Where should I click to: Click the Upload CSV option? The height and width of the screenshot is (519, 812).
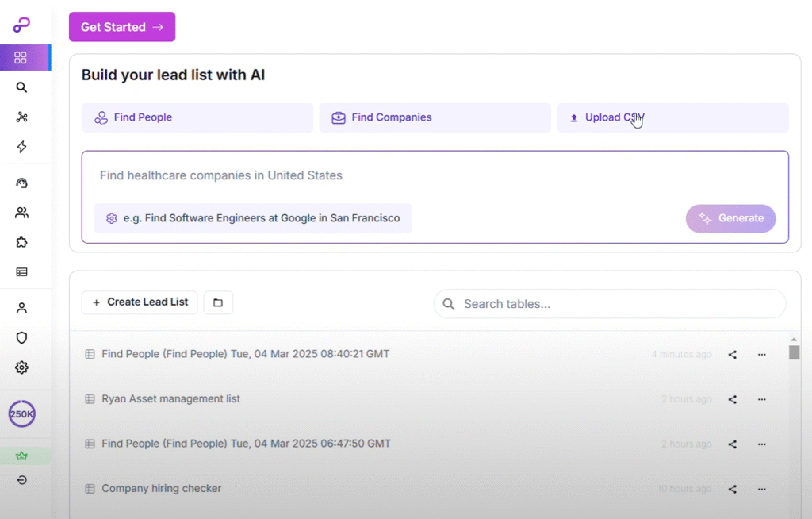point(672,117)
